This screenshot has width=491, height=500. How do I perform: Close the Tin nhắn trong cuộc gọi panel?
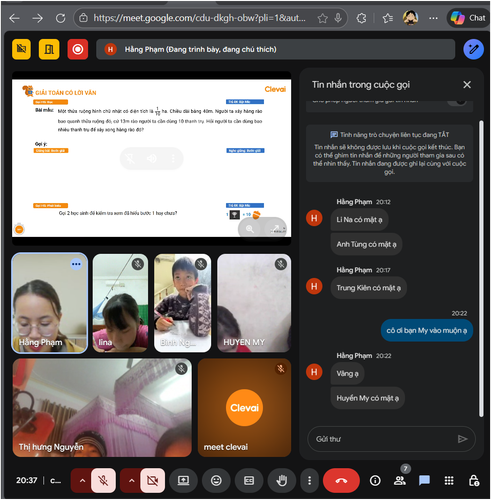point(467,85)
